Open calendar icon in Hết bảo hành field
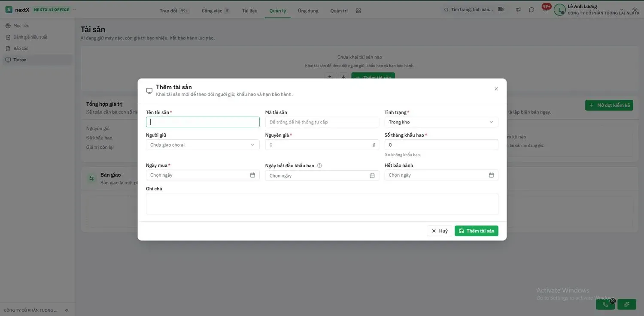 coord(491,175)
